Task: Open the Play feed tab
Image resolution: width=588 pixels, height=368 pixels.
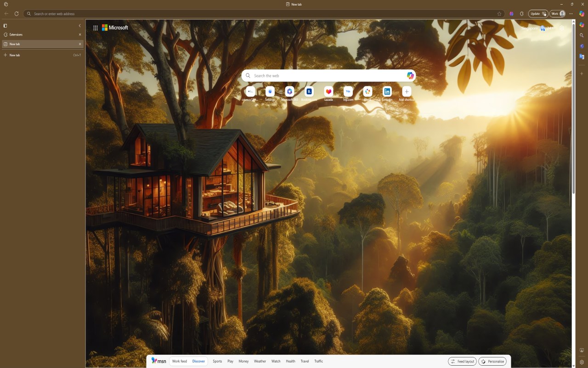Action: pos(230,361)
